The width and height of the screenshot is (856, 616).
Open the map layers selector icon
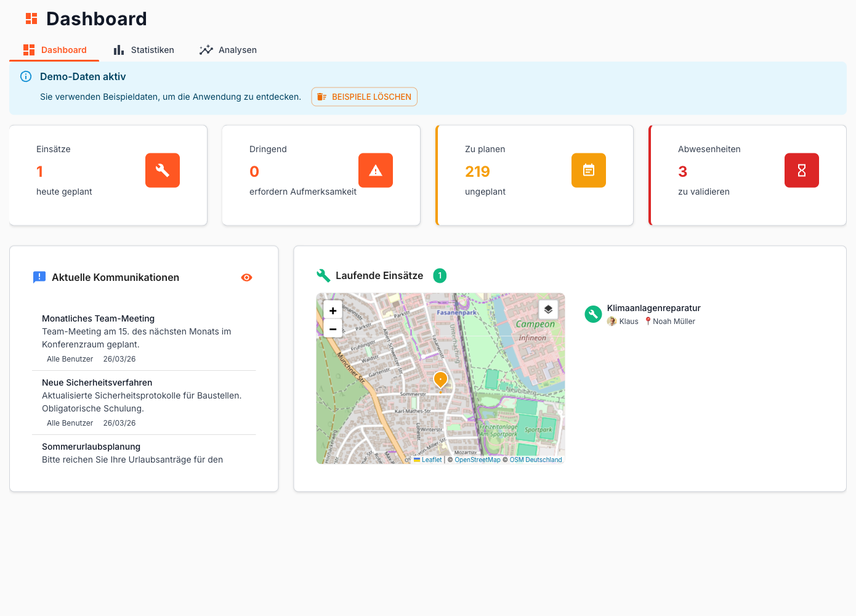tap(547, 309)
